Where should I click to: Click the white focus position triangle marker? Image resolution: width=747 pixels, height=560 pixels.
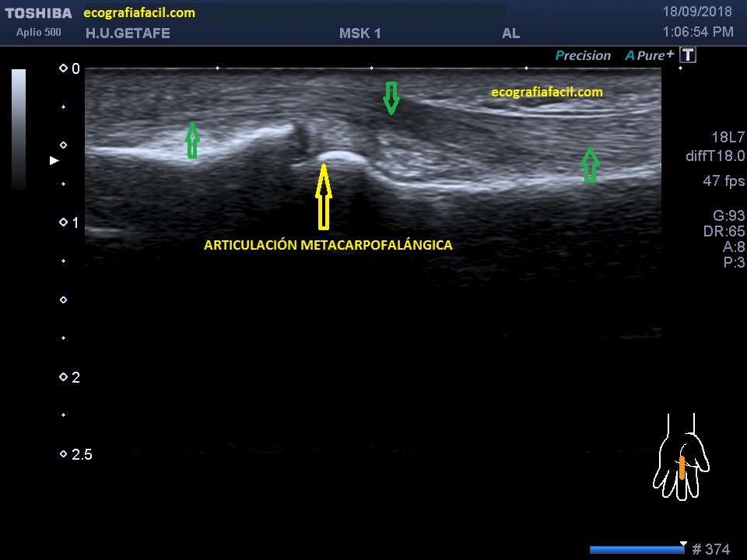pyautogui.click(x=54, y=161)
